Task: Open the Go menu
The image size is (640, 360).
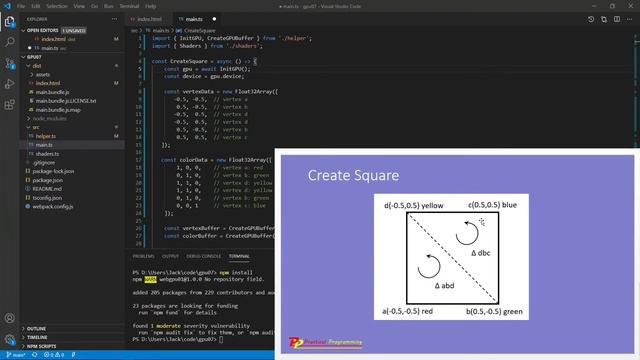Action: pyautogui.click(x=94, y=6)
